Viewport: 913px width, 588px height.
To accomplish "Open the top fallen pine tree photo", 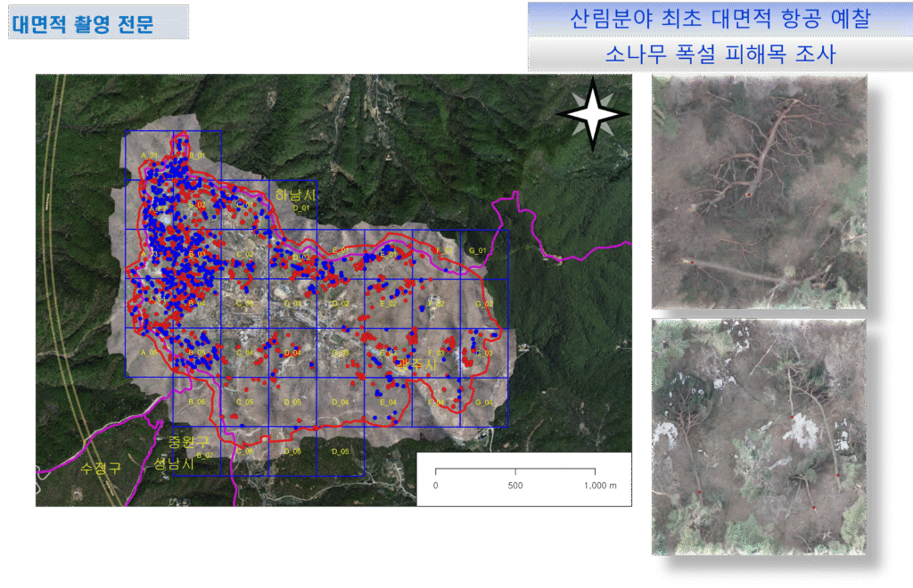I will pos(759,191).
